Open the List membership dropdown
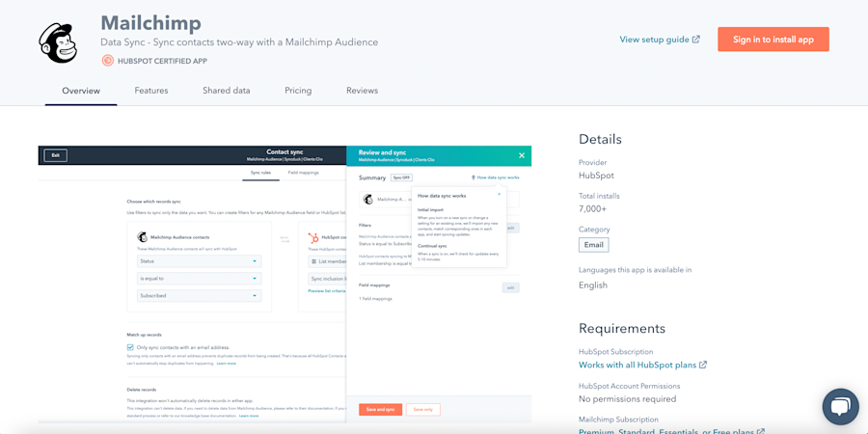Screen dimensions: 868x434 tap(327, 261)
